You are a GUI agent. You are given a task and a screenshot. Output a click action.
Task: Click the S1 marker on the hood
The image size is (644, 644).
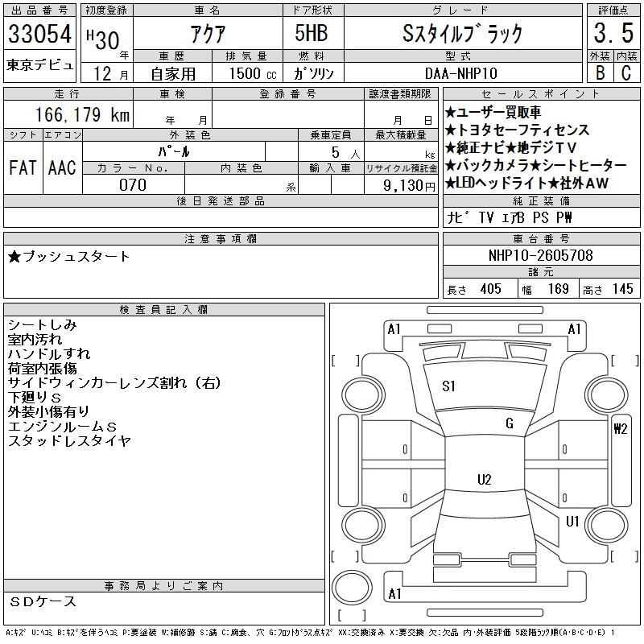448,386
